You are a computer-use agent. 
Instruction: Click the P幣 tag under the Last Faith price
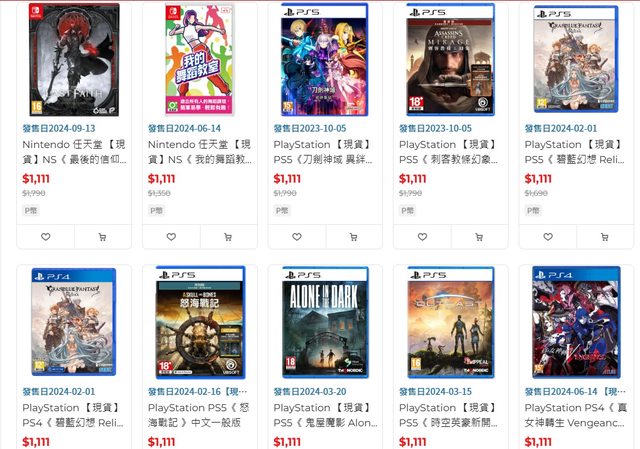[31, 211]
